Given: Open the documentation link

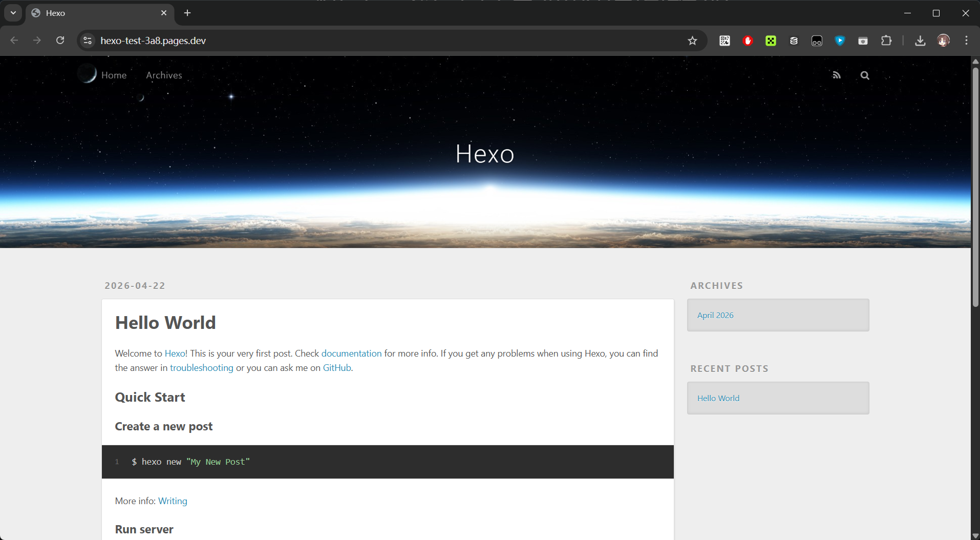Looking at the screenshot, I should [351, 354].
